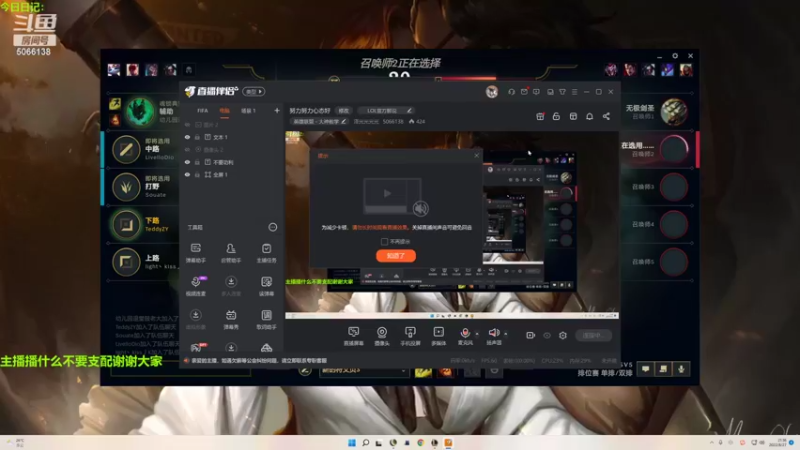Viewport: 800px width, 450px height.
Task: Toggle visibility of the 全屏 1 source
Action: click(x=187, y=174)
